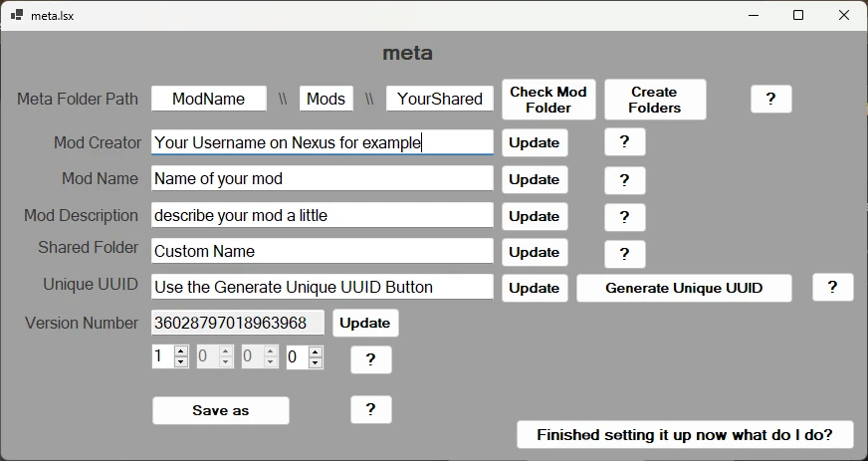Click Generate Unique UUID button
868x461 pixels.
(x=684, y=289)
